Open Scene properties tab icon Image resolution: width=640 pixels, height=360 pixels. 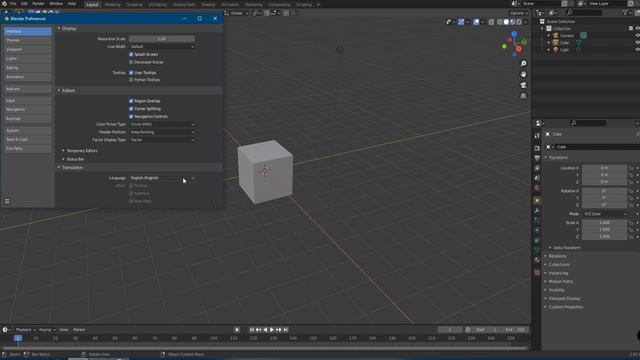point(537,178)
